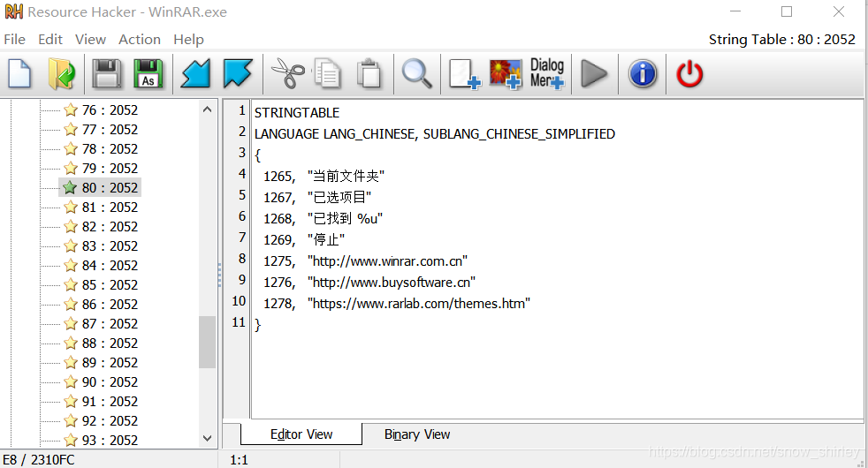Click the rarlab.com/themes.htm string
The image size is (868, 468).
pyautogui.click(x=419, y=303)
